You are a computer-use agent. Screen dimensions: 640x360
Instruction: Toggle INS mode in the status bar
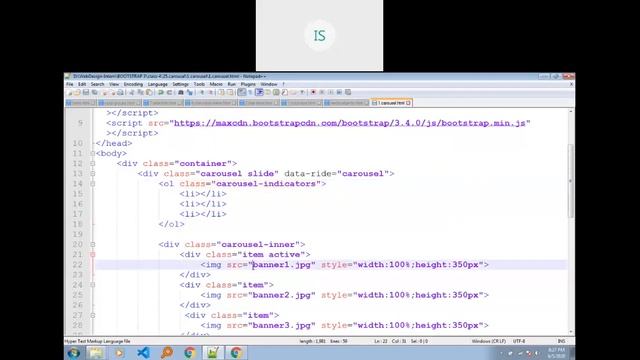562,341
